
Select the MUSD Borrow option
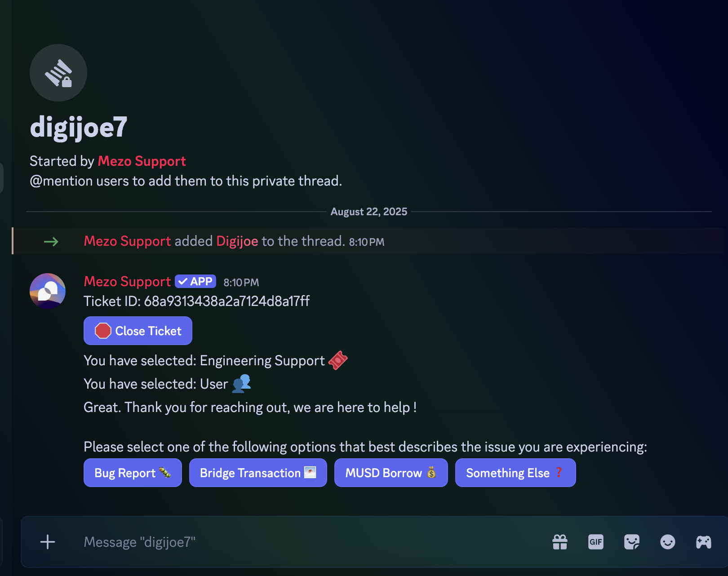(391, 473)
